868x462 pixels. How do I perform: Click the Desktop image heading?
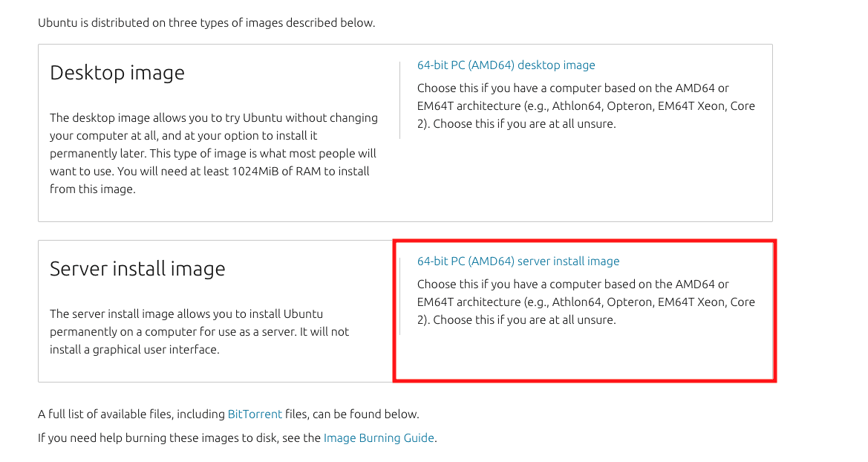click(x=117, y=73)
